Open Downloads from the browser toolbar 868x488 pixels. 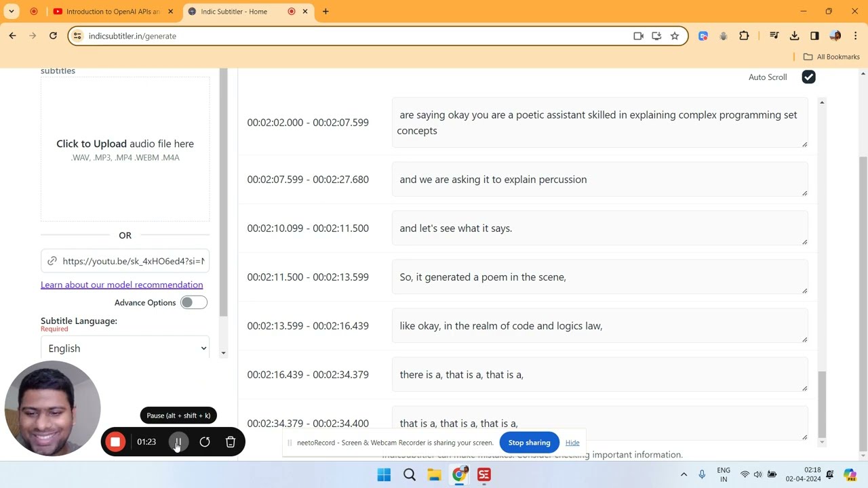pos(794,36)
